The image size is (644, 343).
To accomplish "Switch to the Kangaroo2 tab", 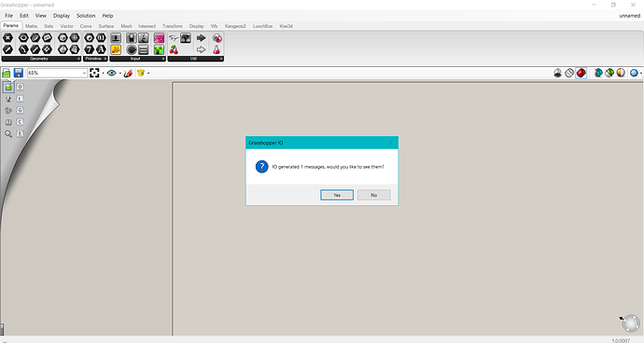I will (235, 26).
